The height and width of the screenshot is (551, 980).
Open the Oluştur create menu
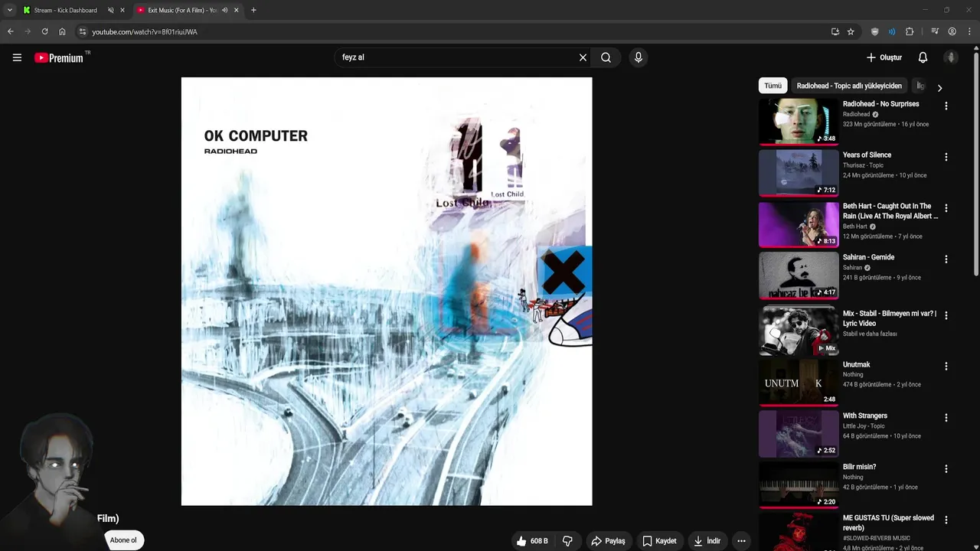[x=884, y=57]
